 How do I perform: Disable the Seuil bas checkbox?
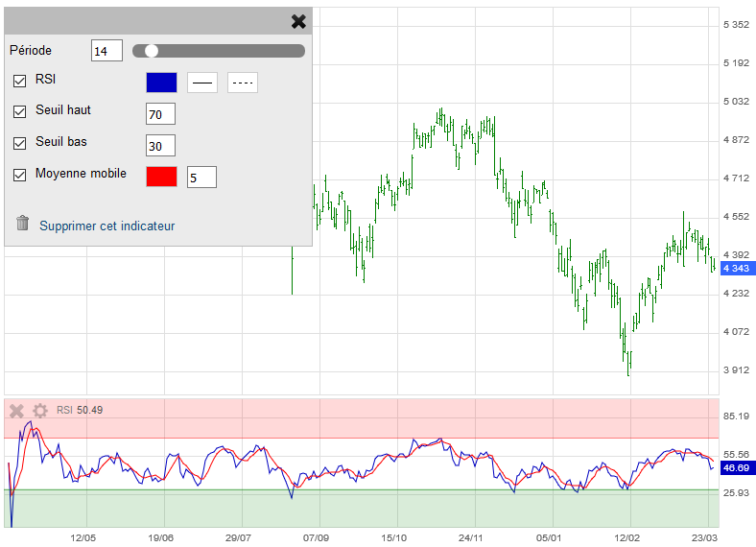(x=20, y=143)
